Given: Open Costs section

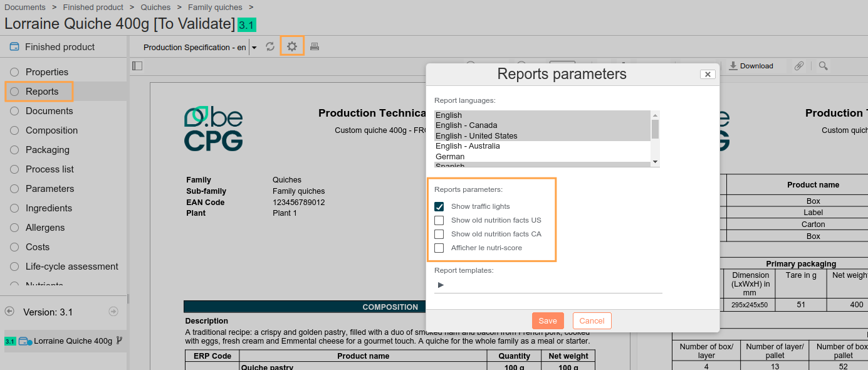Looking at the screenshot, I should pyautogui.click(x=37, y=247).
